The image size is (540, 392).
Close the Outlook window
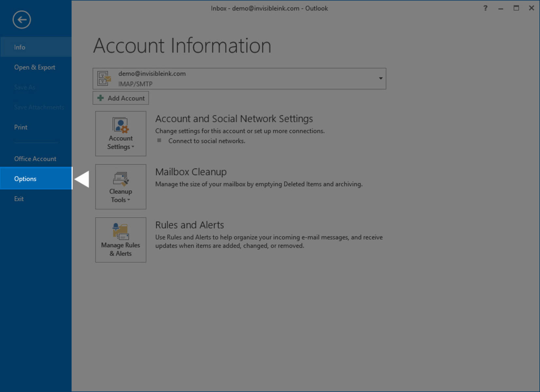(x=532, y=8)
